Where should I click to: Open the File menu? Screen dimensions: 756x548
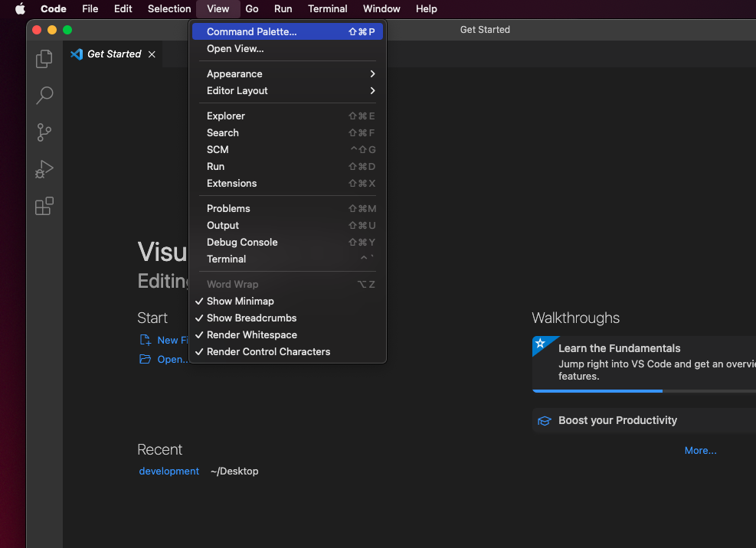tap(90, 8)
